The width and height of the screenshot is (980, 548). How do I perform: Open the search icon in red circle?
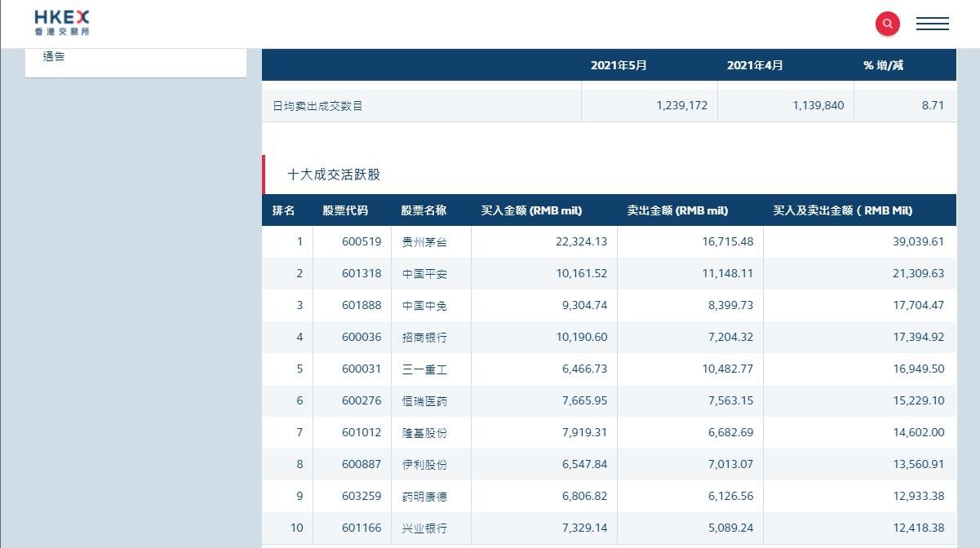click(887, 24)
